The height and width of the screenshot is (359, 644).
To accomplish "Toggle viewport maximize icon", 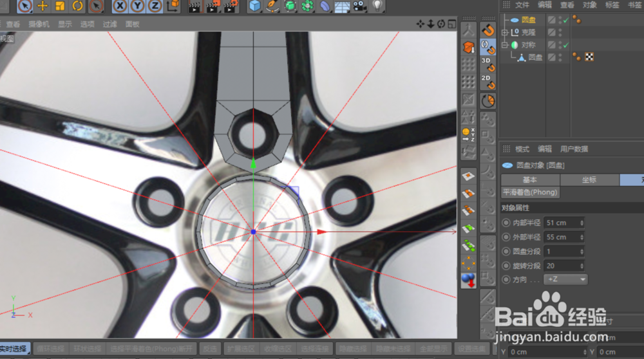I will (x=452, y=24).
